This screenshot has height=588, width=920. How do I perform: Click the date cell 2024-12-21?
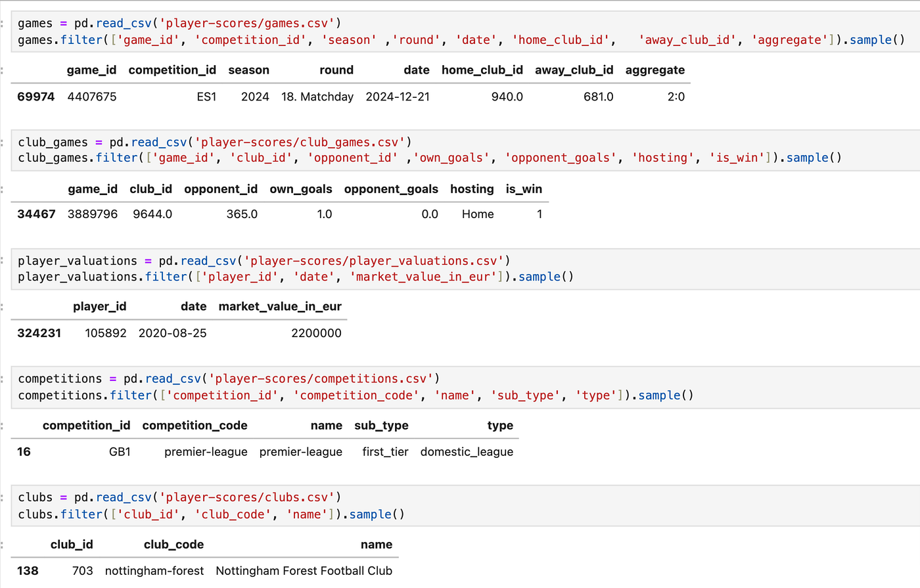[398, 97]
